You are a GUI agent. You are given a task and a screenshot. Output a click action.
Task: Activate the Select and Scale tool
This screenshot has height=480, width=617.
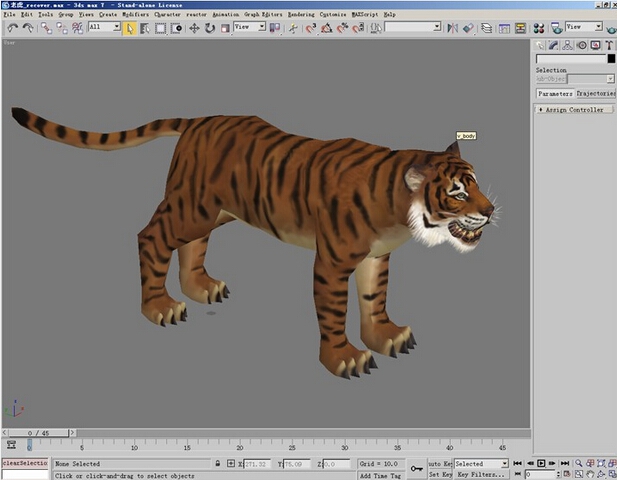coord(225,28)
